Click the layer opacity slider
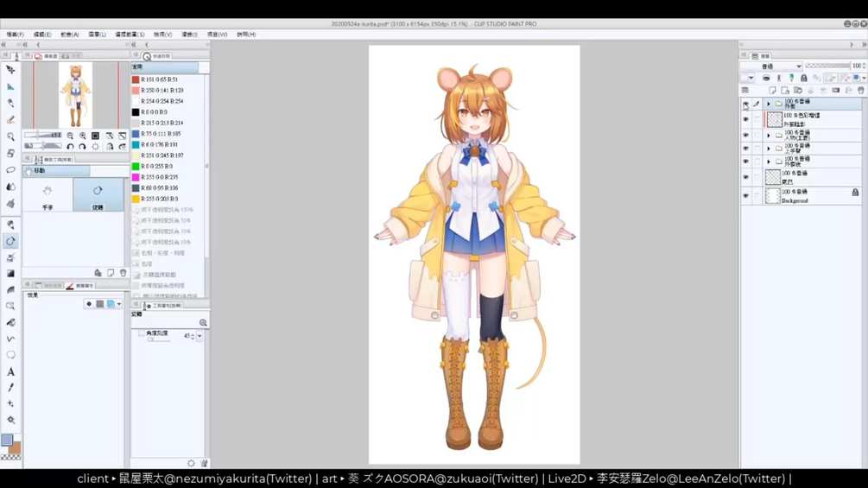Viewport: 868px width, 488px height. pos(827,66)
